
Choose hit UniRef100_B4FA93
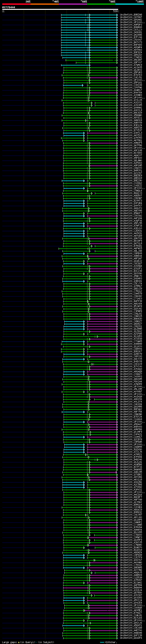[x=131, y=45]
